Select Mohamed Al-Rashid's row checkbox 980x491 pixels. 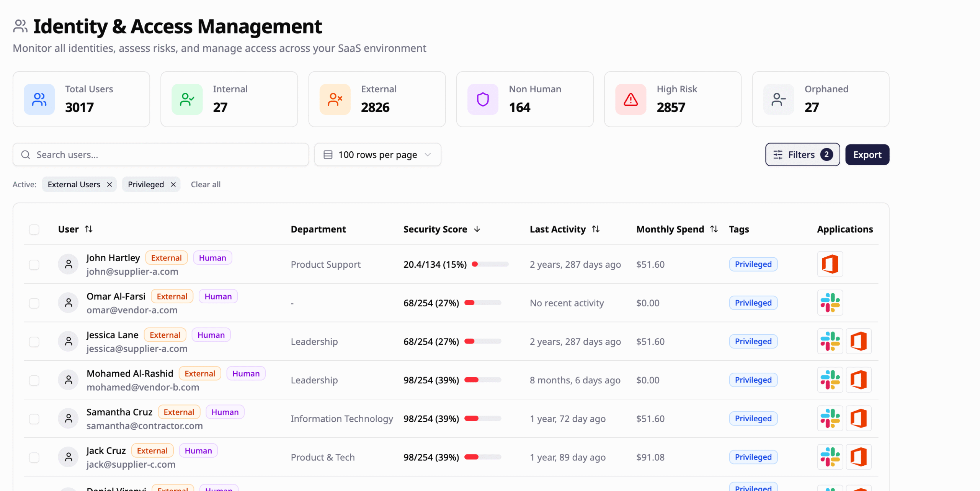34,380
